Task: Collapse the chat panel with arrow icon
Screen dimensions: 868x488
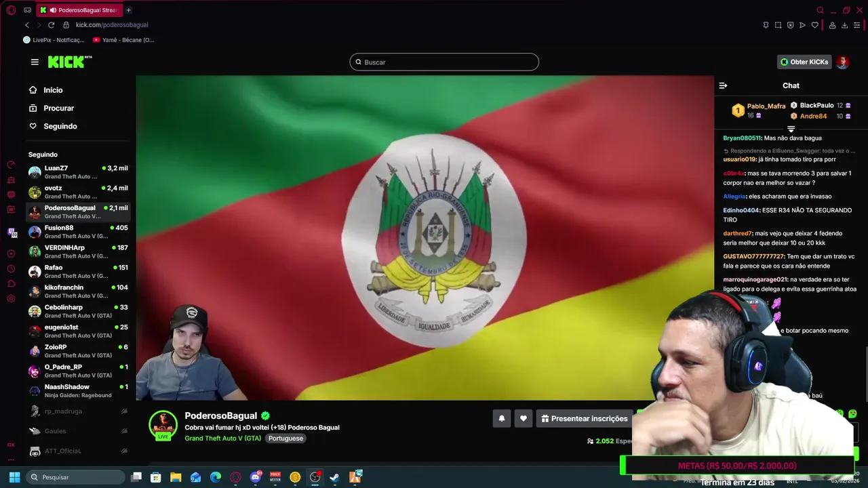Action: [723, 85]
